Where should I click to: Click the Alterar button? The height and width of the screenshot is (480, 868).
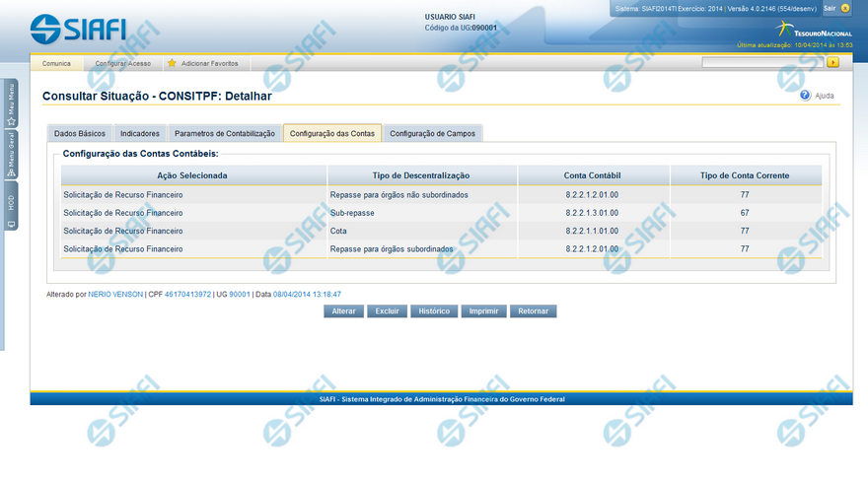coord(344,310)
